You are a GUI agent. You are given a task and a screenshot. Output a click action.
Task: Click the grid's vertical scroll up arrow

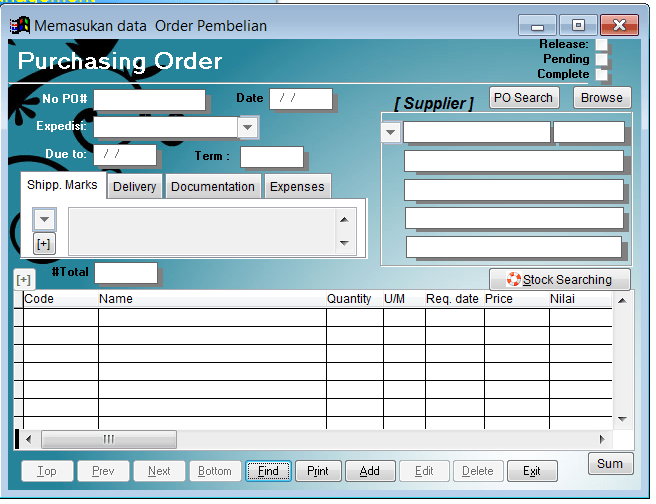623,301
